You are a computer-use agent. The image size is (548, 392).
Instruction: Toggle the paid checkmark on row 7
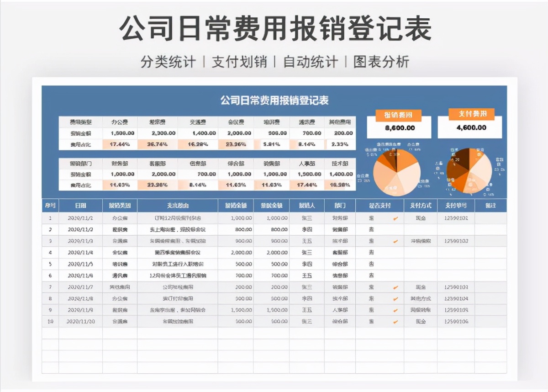coord(396,286)
